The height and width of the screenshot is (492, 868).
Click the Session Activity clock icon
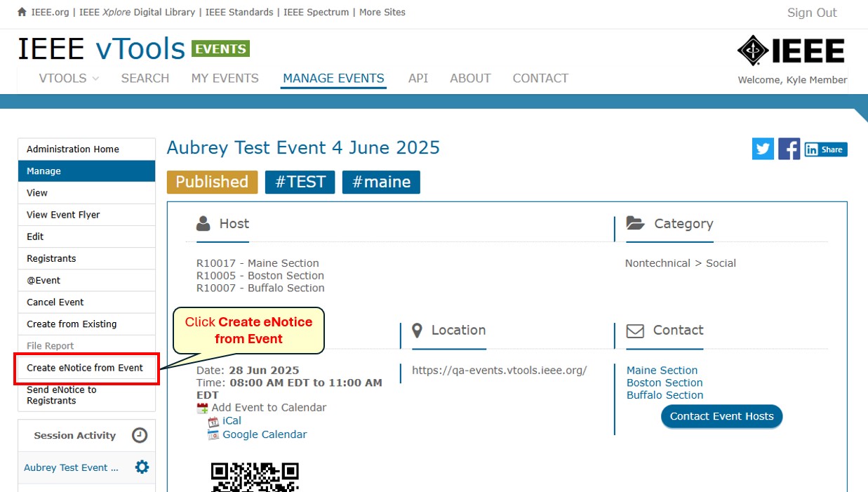point(140,435)
